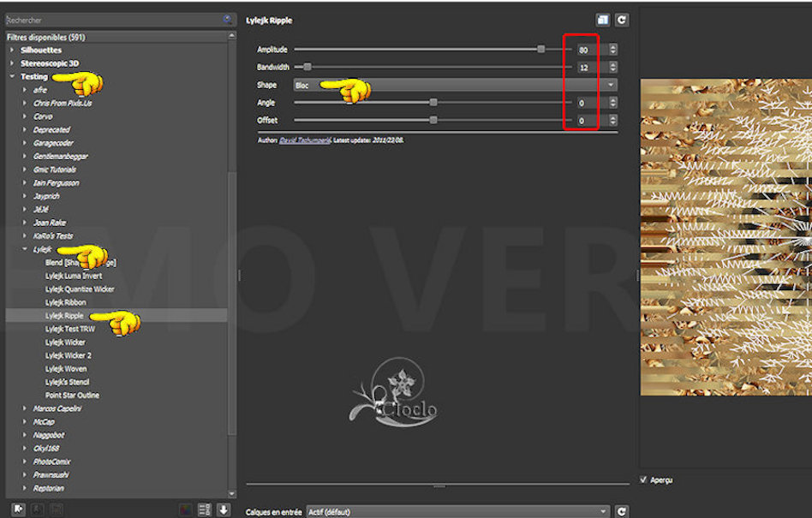Select the Lylejk Woven filter
The width and height of the screenshot is (812, 518).
click(x=66, y=369)
